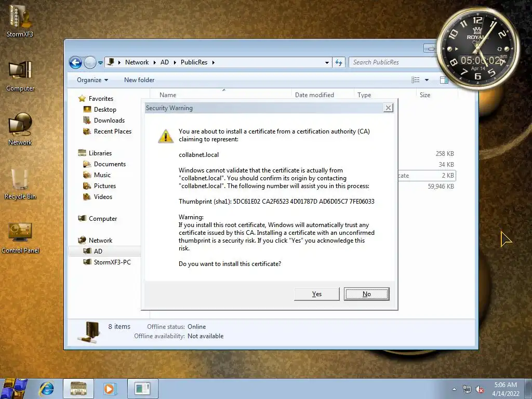Image resolution: width=532 pixels, height=399 pixels.
Task: Sort by the Date modified column
Action: click(322, 95)
